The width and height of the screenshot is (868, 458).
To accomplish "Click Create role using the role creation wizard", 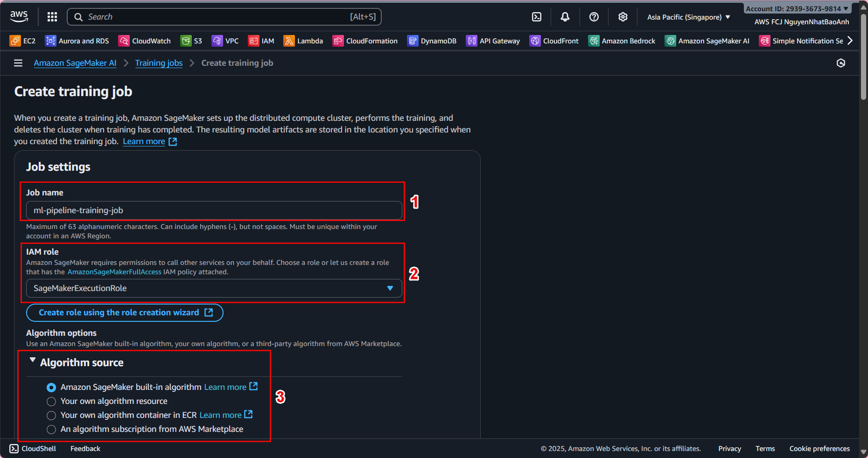I will click(125, 312).
